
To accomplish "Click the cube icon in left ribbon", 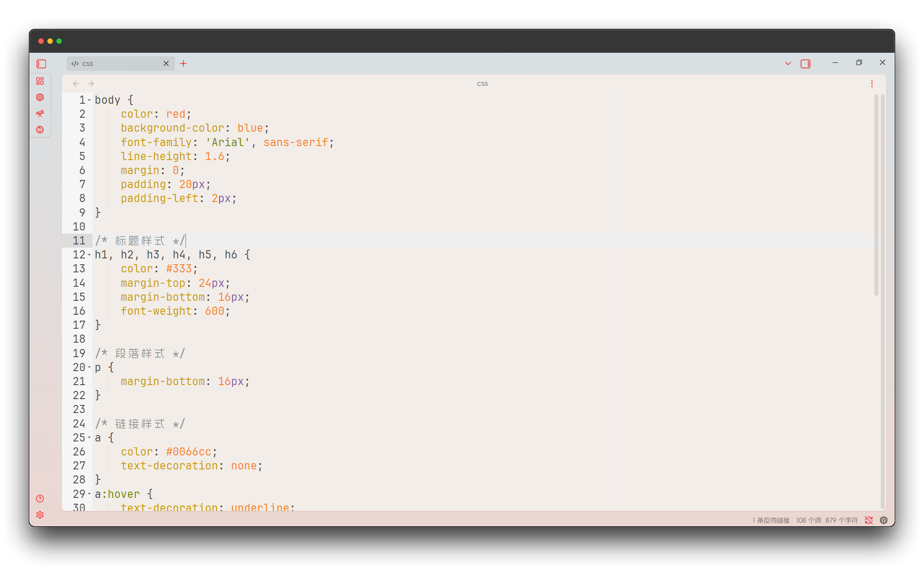I will pyautogui.click(x=40, y=97).
